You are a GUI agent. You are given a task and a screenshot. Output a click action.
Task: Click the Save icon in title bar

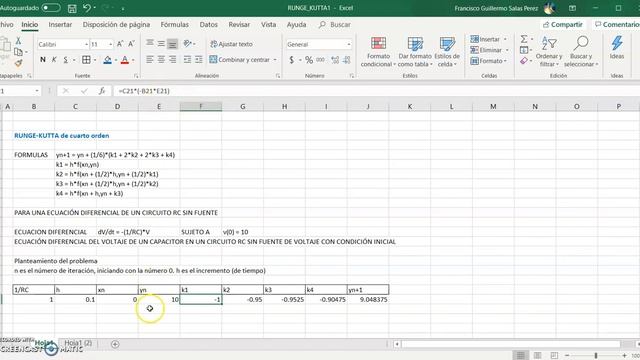pyautogui.click(x=72, y=8)
